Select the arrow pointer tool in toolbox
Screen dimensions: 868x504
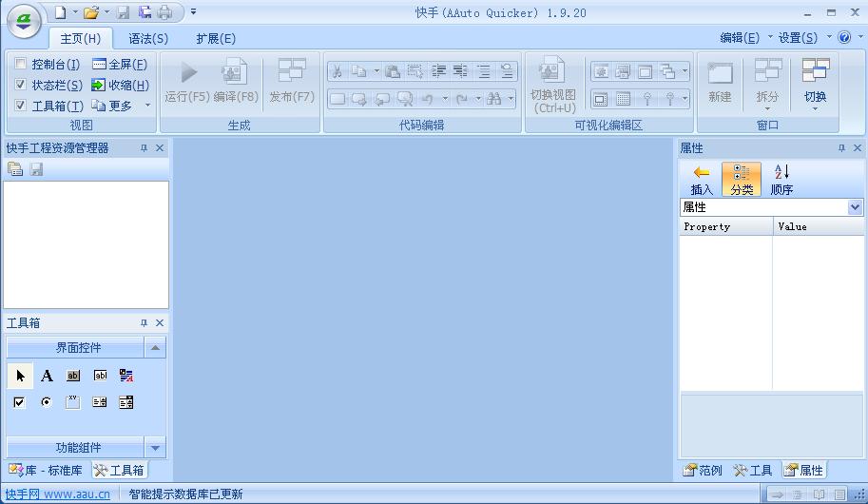coord(21,376)
